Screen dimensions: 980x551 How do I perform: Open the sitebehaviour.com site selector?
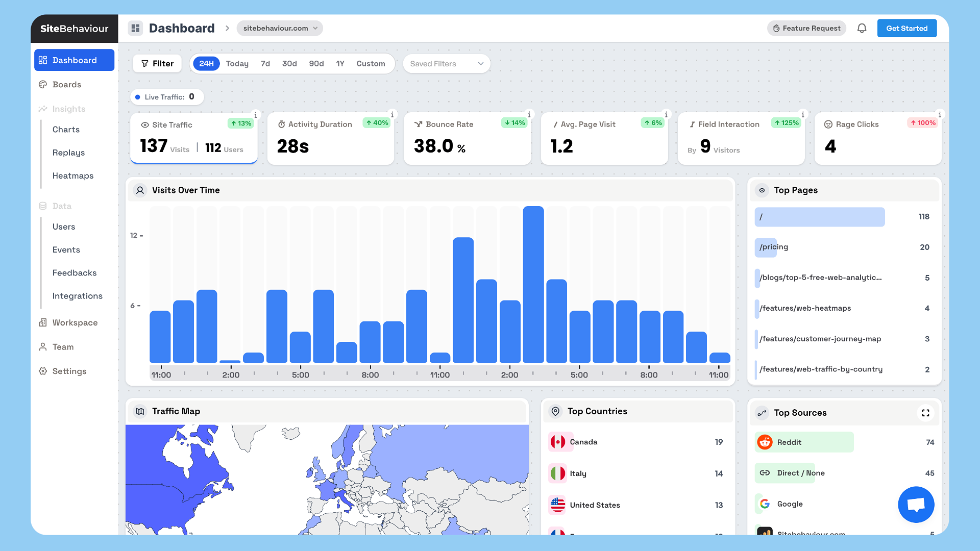(280, 28)
